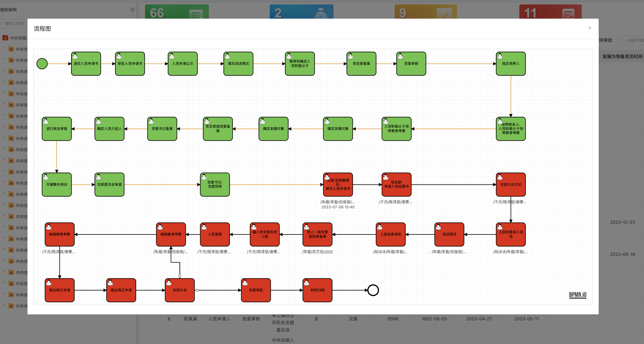Click the 编入党支部和党小组 task node
This screenshot has width=644, height=344.
click(x=265, y=235)
